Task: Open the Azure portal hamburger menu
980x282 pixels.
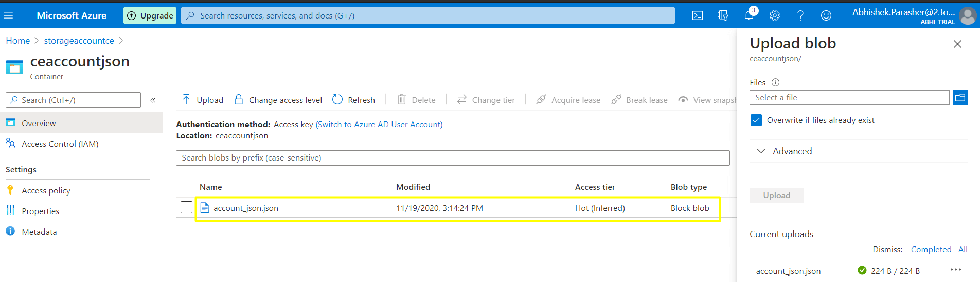Action: point(8,15)
